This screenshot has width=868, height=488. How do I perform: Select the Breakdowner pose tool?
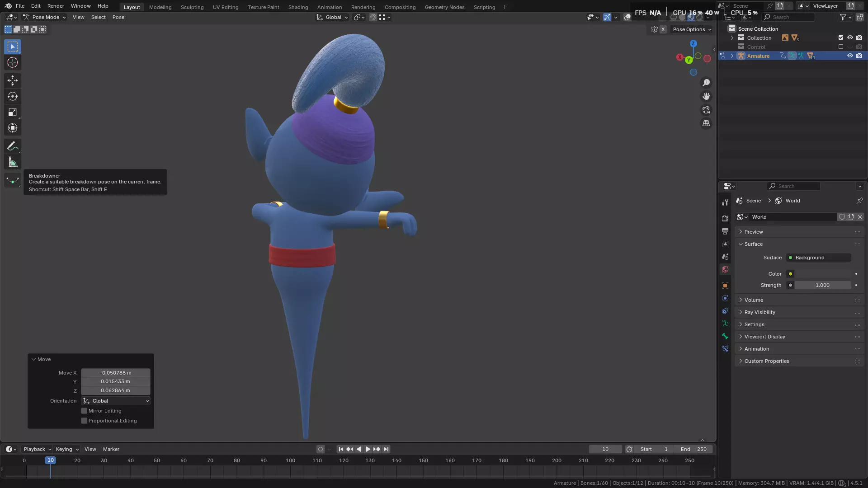point(13,180)
